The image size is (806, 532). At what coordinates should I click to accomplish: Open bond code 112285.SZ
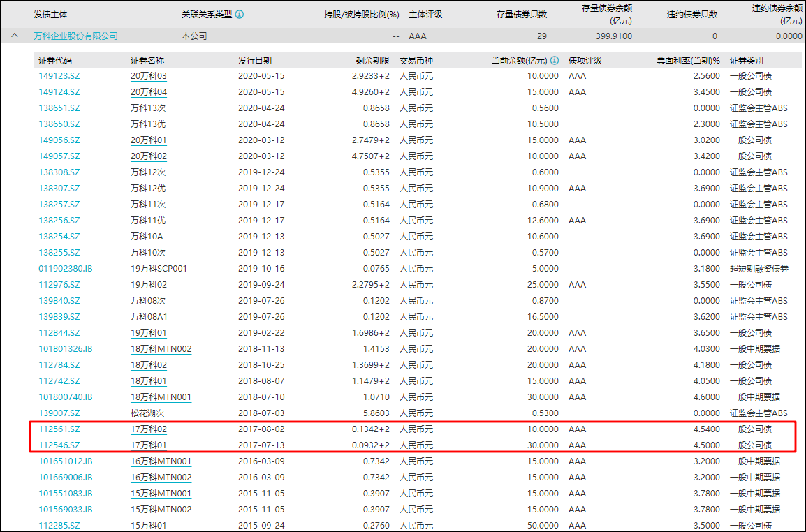pyautogui.click(x=59, y=526)
